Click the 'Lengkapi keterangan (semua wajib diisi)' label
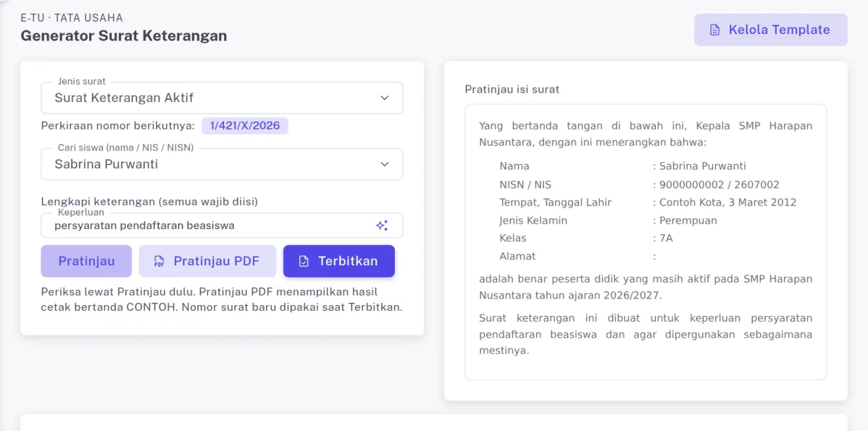The image size is (868, 431). point(150,201)
